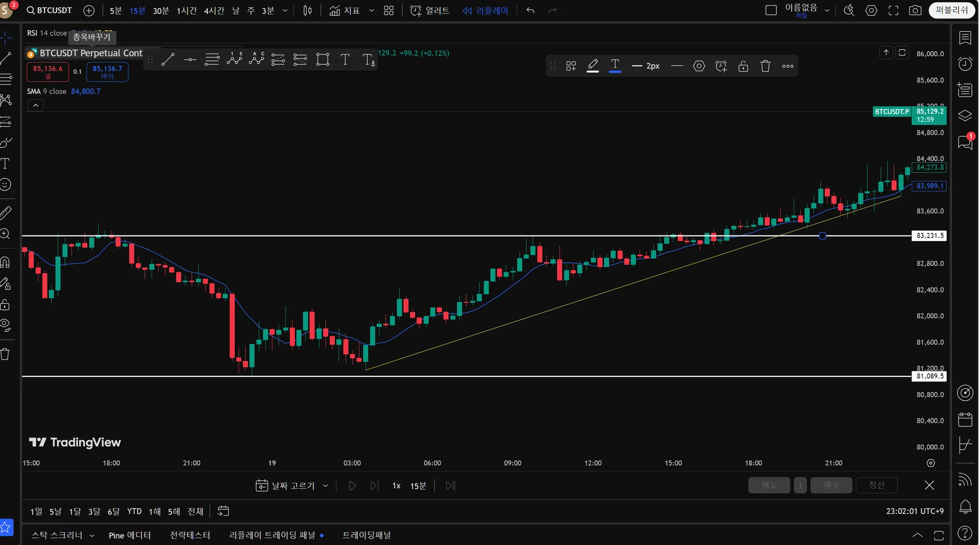Select the YTD date range
The height and width of the screenshot is (545, 980).
(x=134, y=511)
